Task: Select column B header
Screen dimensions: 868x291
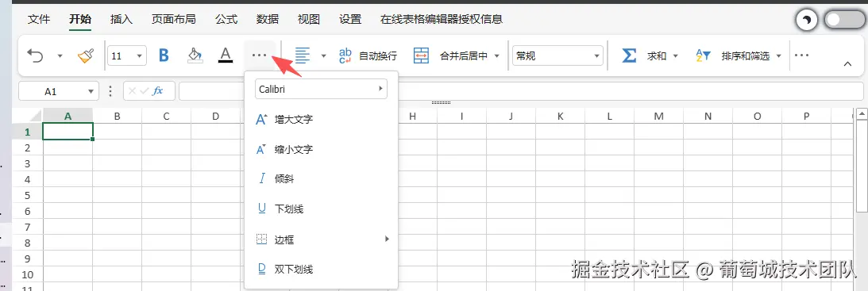Action: tap(118, 116)
